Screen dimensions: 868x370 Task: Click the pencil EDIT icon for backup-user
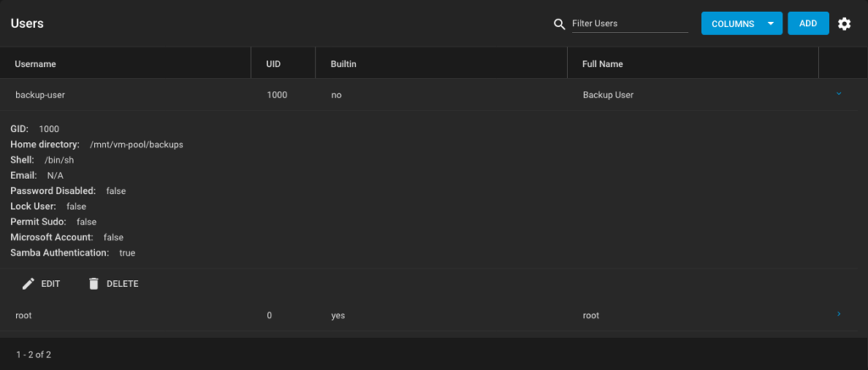[x=29, y=284]
